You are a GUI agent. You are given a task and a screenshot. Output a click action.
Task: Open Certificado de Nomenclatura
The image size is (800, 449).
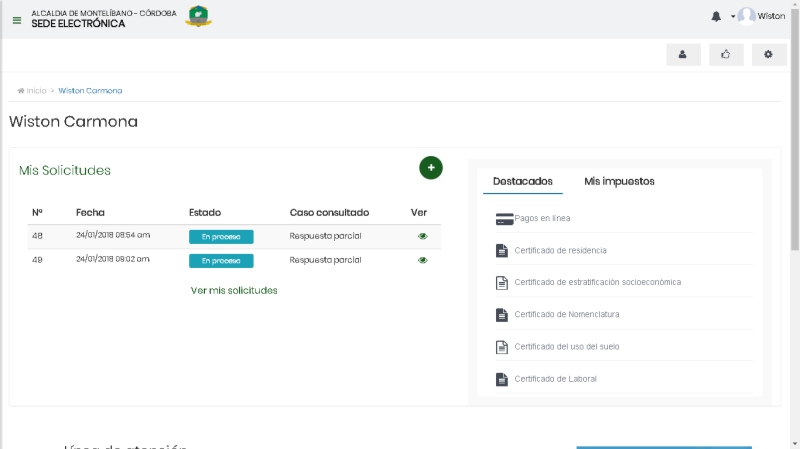click(x=566, y=314)
